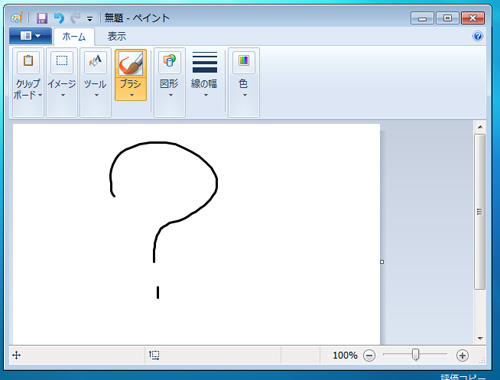Click the zoom out minus button

369,356
